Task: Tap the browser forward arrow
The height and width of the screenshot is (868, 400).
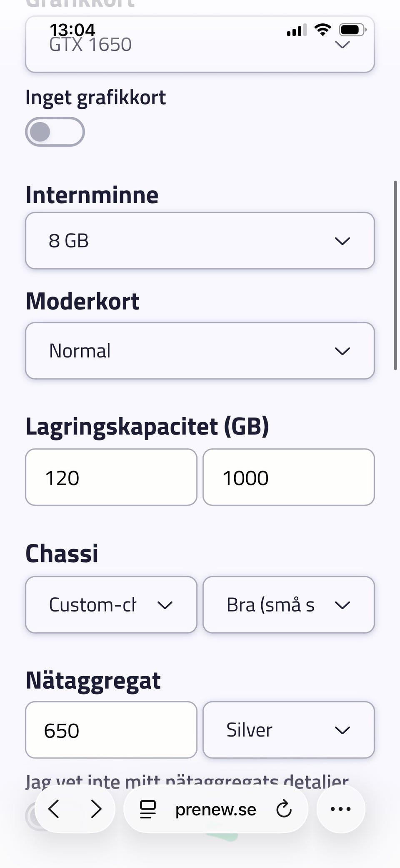Action: tap(96, 809)
